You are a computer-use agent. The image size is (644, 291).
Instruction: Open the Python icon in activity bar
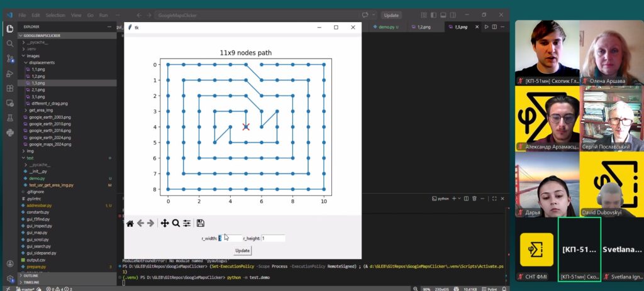(10, 133)
